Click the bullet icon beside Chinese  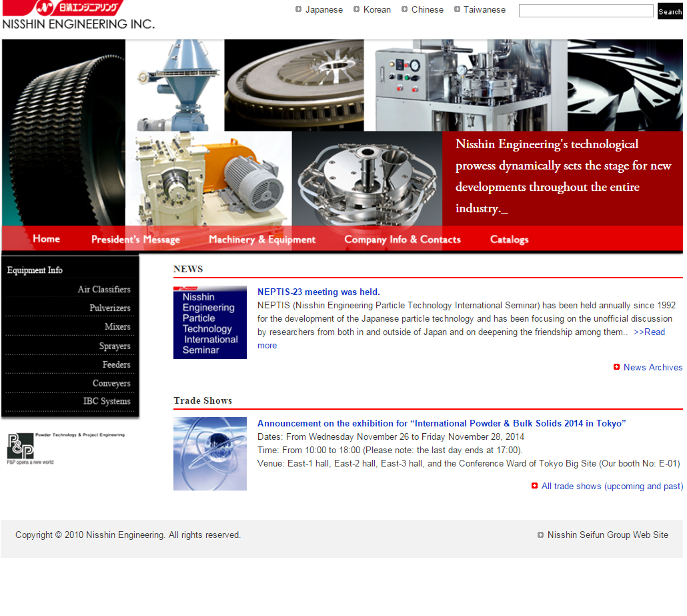coord(404,9)
